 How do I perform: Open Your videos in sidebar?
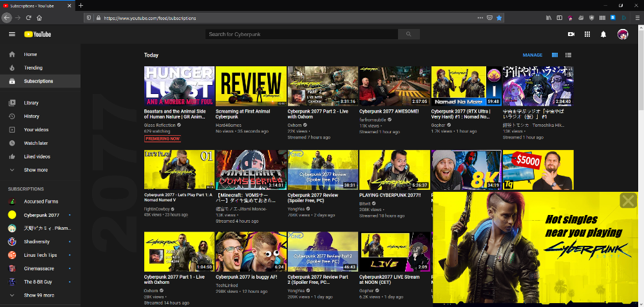click(40, 130)
